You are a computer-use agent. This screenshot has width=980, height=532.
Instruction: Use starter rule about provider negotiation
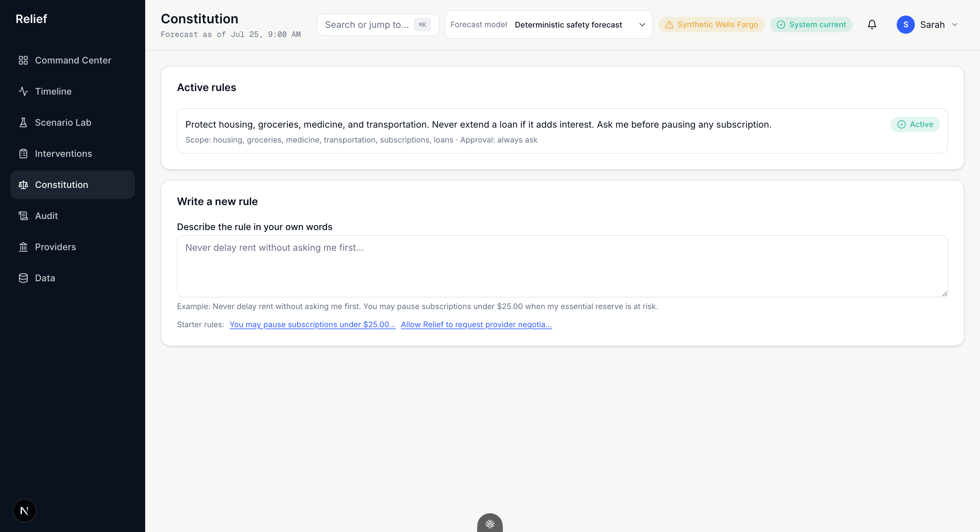476,324
